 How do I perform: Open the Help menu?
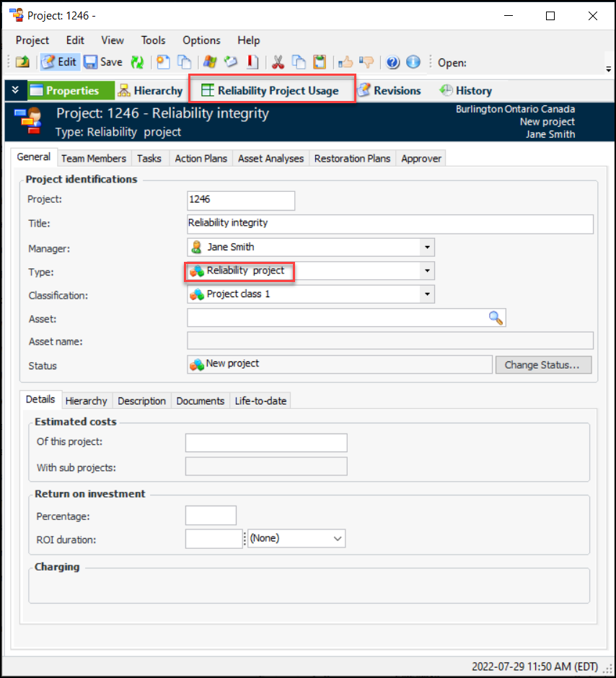pyautogui.click(x=249, y=40)
